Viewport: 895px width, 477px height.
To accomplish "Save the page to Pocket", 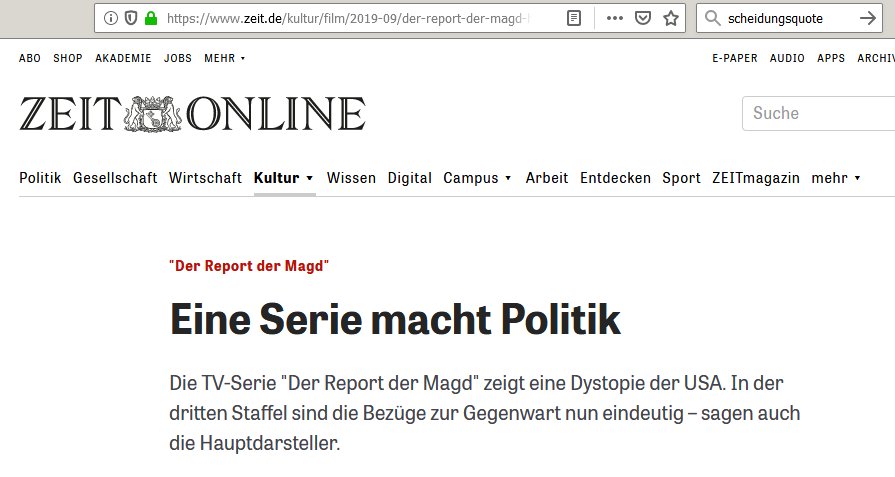I will (643, 18).
